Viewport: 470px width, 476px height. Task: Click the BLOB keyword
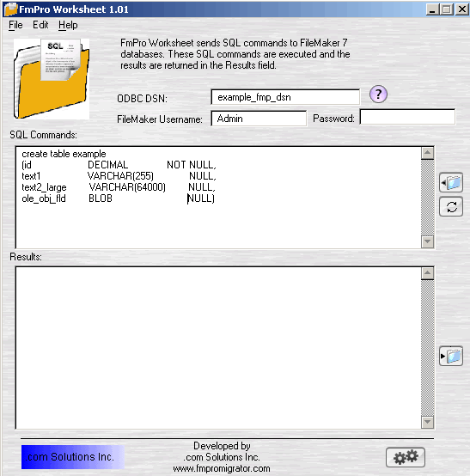[101, 198]
